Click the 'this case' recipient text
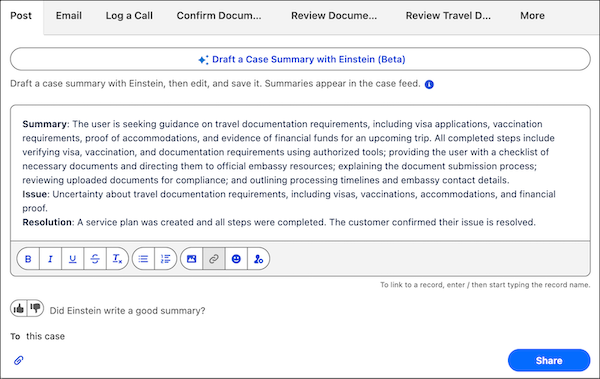600x379 pixels. click(x=46, y=336)
